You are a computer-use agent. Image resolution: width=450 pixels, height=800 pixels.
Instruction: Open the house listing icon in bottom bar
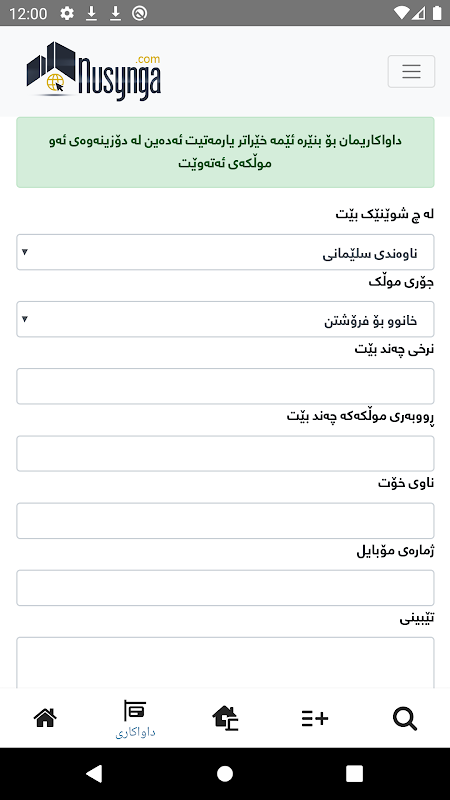[225, 718]
